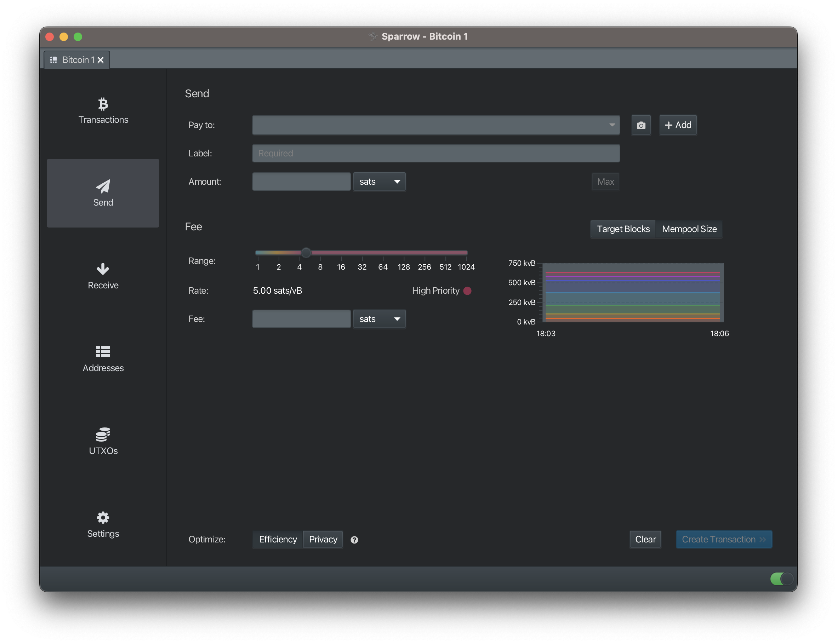Click the Label input field

pos(435,153)
